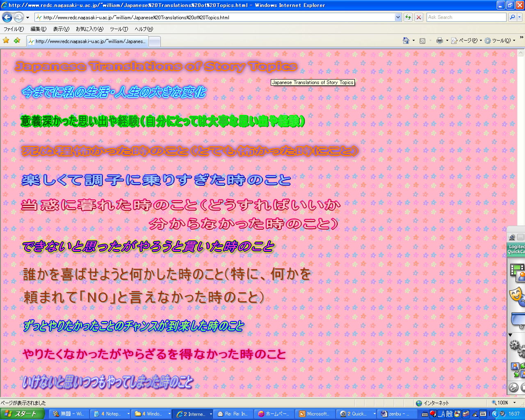
Task: Expand address bar URL history dropdown
Action: click(x=398, y=17)
